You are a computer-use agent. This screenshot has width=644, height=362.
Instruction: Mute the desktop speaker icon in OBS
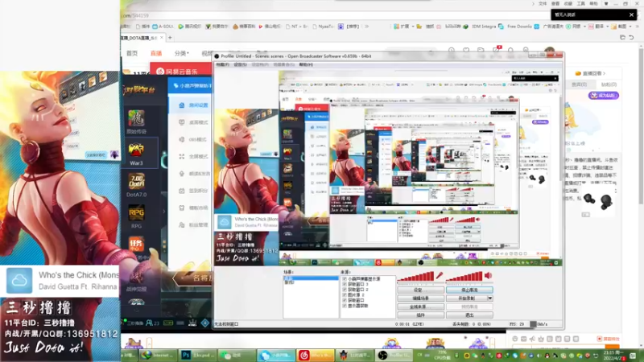click(488, 275)
